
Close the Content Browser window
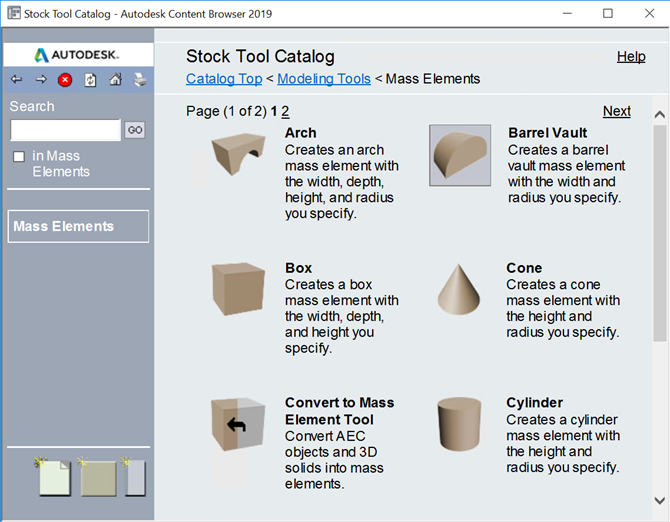click(x=649, y=13)
